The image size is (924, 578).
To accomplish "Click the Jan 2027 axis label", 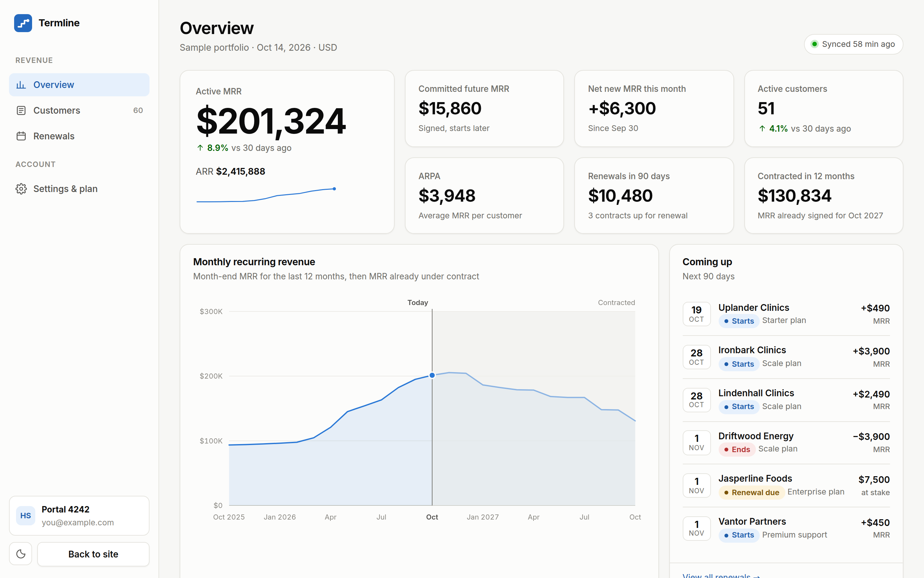I will (483, 517).
